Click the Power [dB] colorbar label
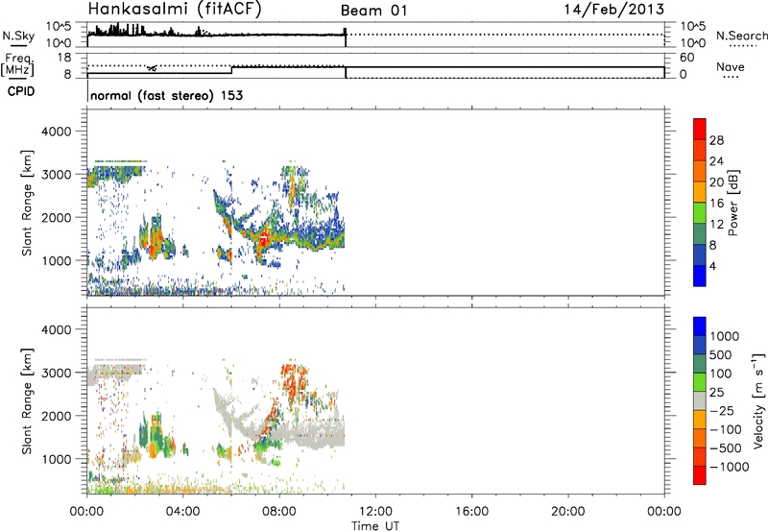Image resolution: width=768 pixels, height=532 pixels. [732, 203]
